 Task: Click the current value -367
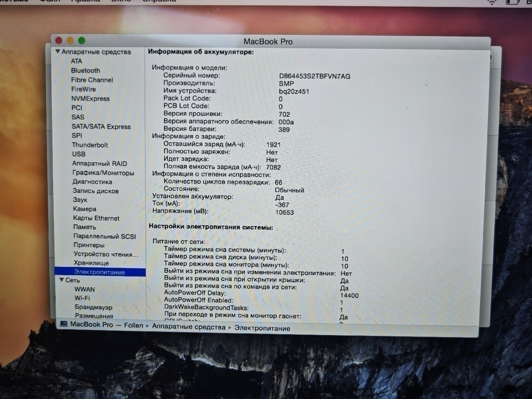click(x=282, y=205)
